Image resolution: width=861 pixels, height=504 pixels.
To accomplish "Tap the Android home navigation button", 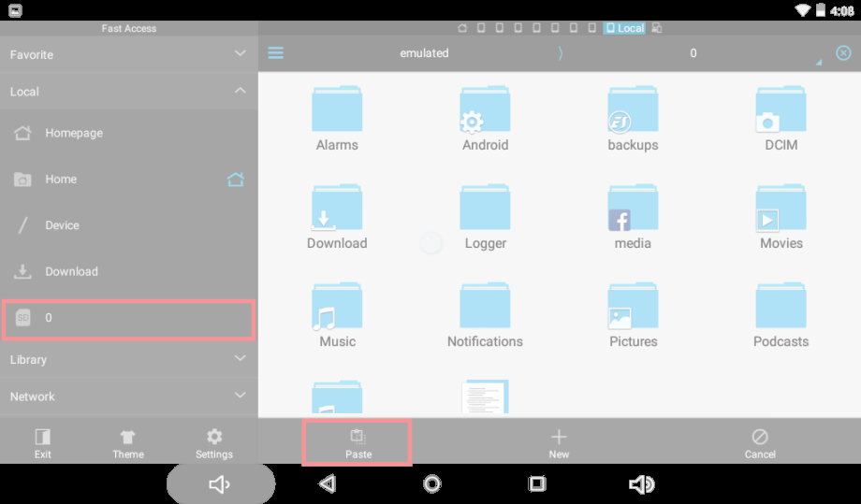I will click(432, 483).
